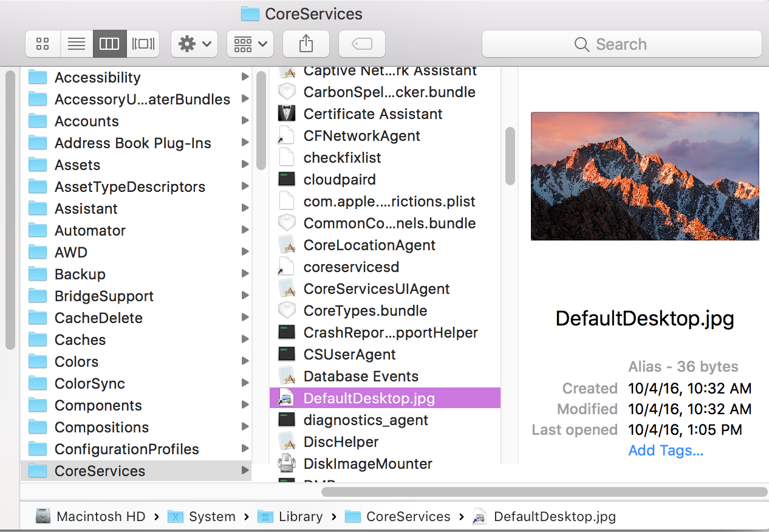Screen dimensions: 769x532
Task: Select CoreServicesUIAgent in the list
Action: point(385,288)
